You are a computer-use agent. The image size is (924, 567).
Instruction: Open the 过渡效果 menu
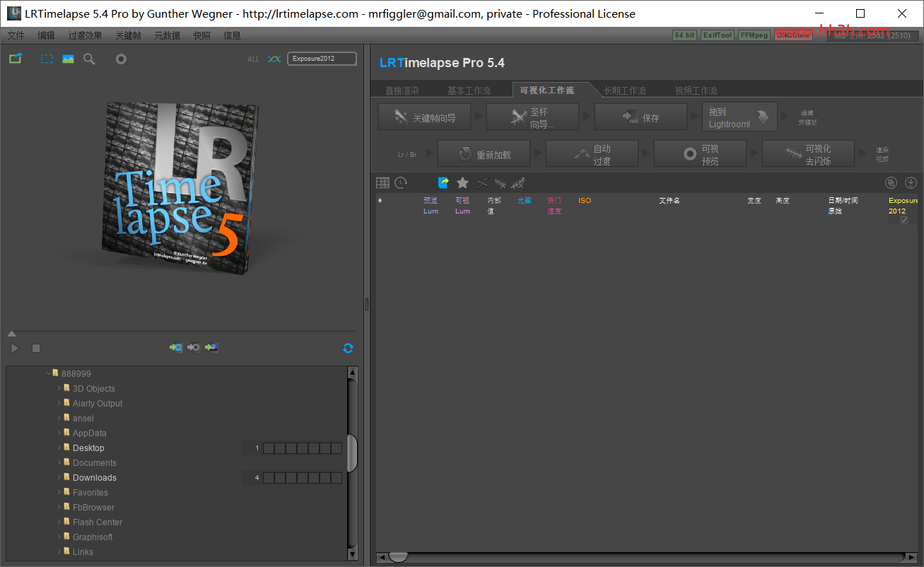point(85,35)
